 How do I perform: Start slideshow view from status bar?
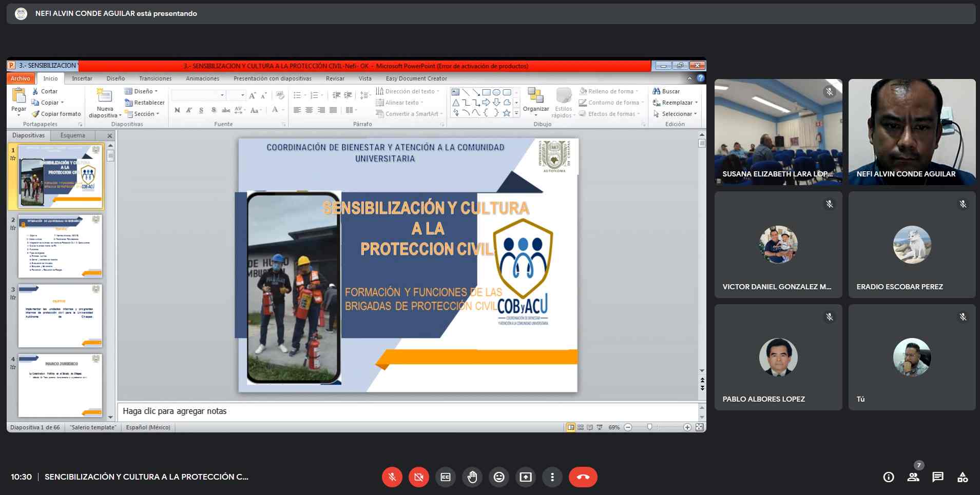click(600, 427)
